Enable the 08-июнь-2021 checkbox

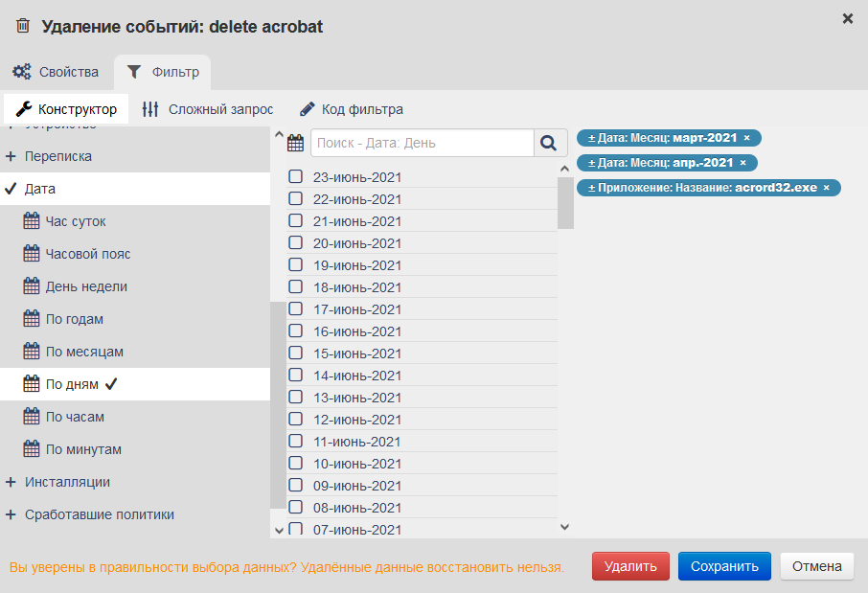tap(296, 508)
